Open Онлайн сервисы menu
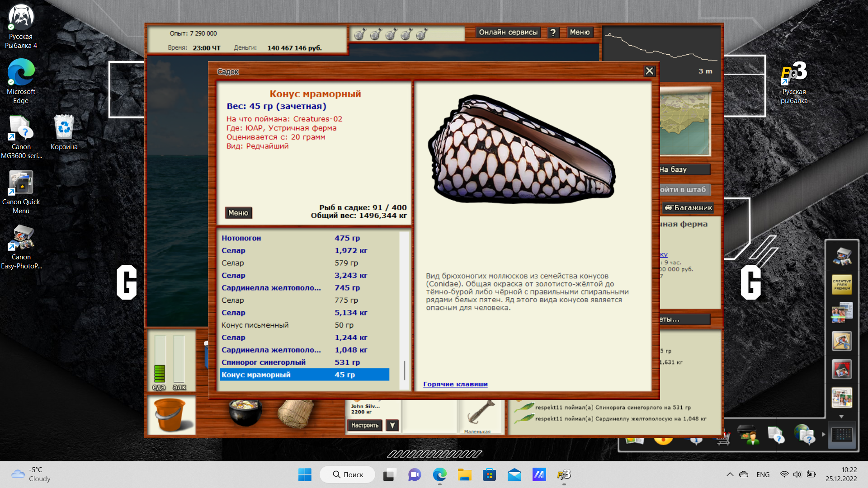The width and height of the screenshot is (868, 488). point(508,32)
